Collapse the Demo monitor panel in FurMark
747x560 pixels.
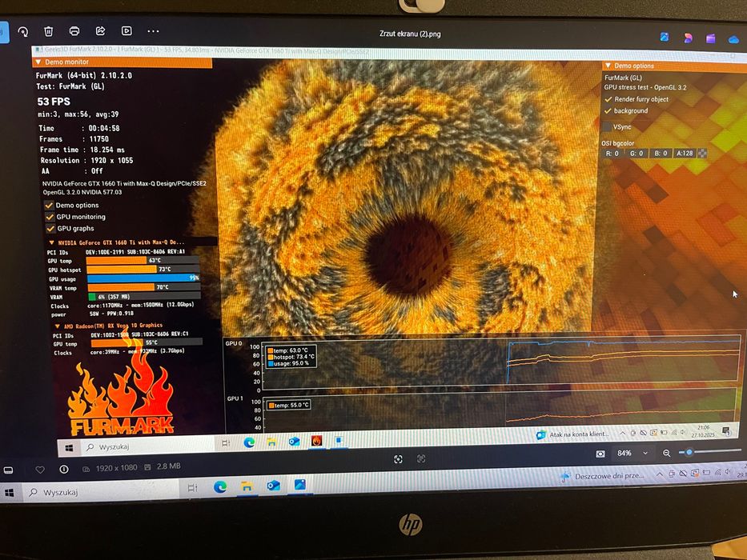(x=38, y=62)
